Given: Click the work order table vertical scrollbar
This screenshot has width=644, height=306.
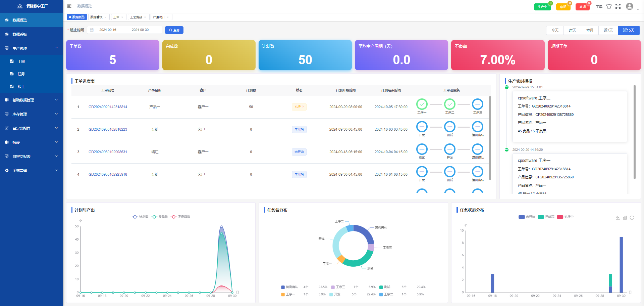Looking at the screenshot, I should (490, 138).
